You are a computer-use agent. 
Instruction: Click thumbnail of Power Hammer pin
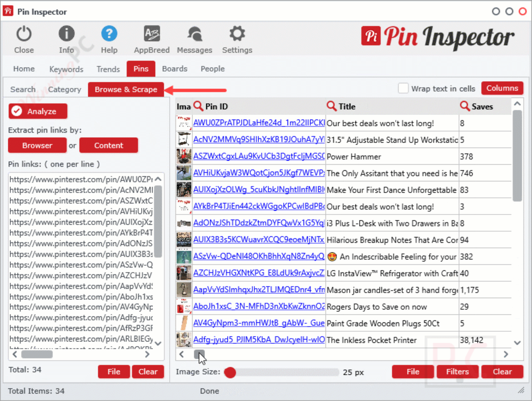pyautogui.click(x=184, y=156)
